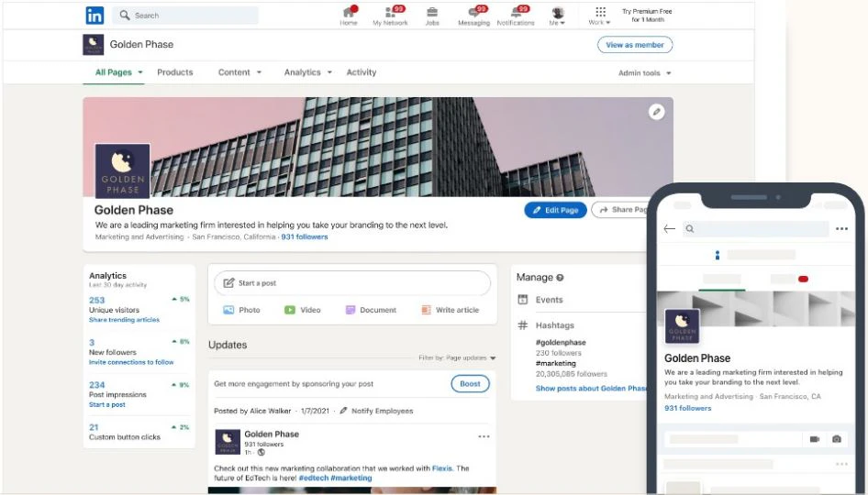Click the #marketing hashtag in Manage panel
This screenshot has width=868, height=495.
point(556,363)
